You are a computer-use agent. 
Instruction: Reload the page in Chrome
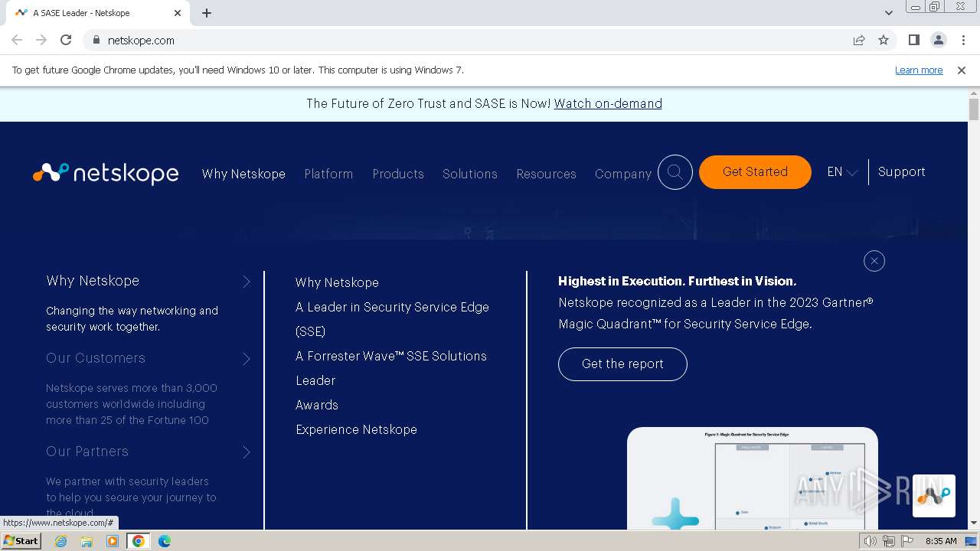(x=66, y=40)
